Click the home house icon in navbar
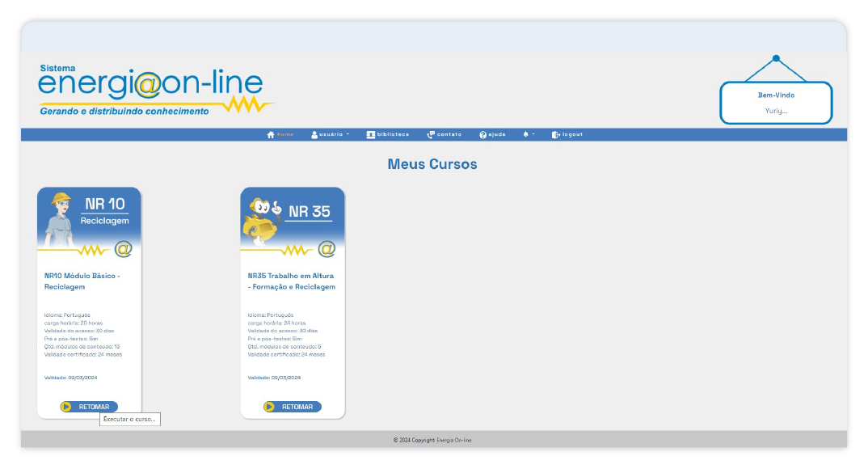Viewport: 868px width, 469px height. (271, 135)
